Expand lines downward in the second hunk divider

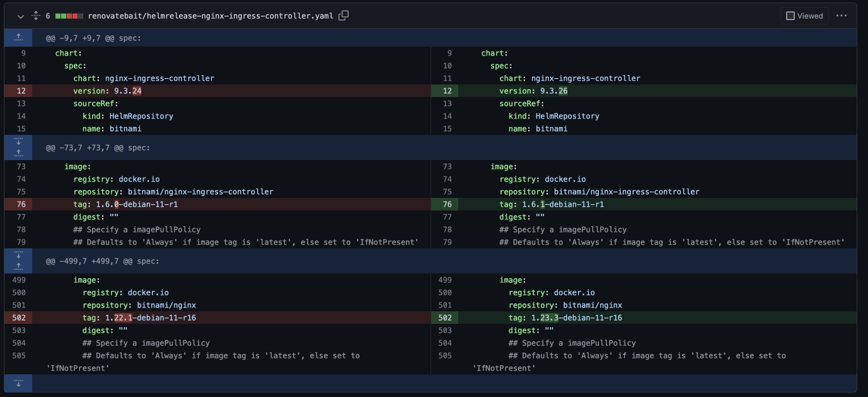pyautogui.click(x=18, y=143)
